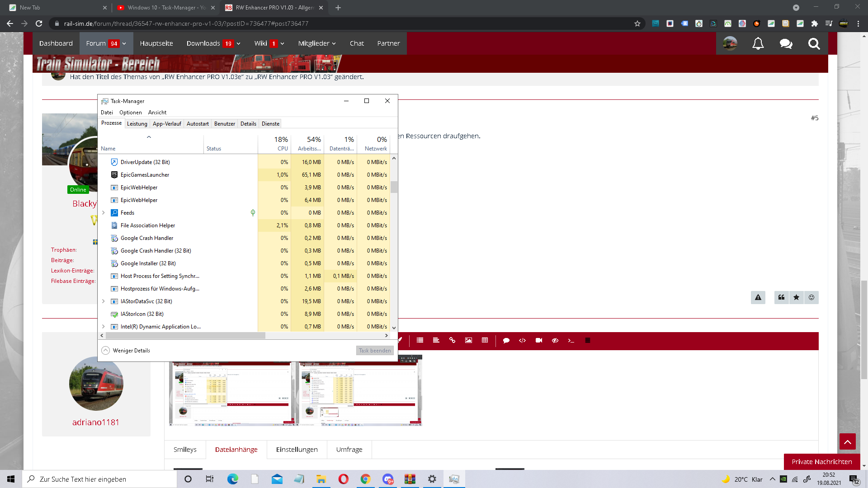Switch to the Leistung tab
The image size is (868, 488).
click(x=137, y=123)
